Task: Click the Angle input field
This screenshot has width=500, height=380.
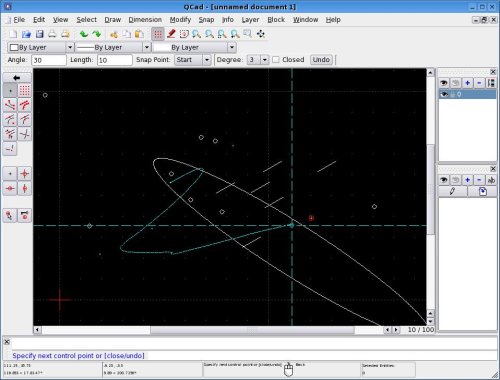Action: coord(49,60)
